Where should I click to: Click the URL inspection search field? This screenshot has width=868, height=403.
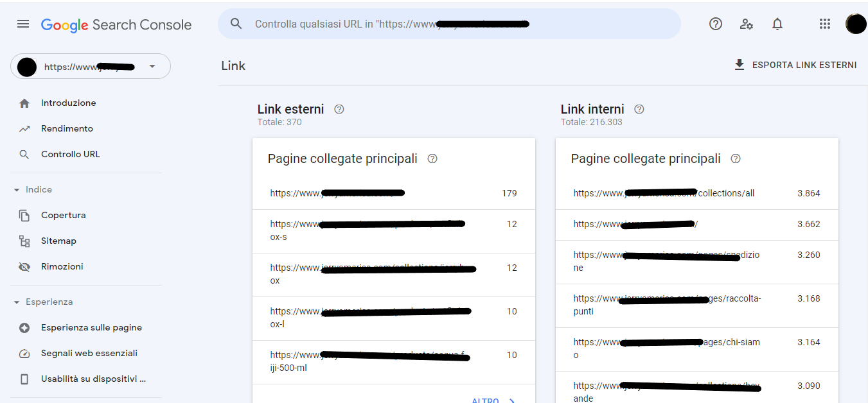[x=450, y=24]
